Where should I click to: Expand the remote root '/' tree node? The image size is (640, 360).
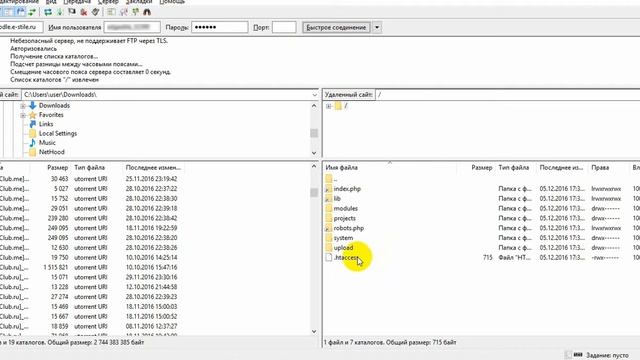tap(328, 106)
